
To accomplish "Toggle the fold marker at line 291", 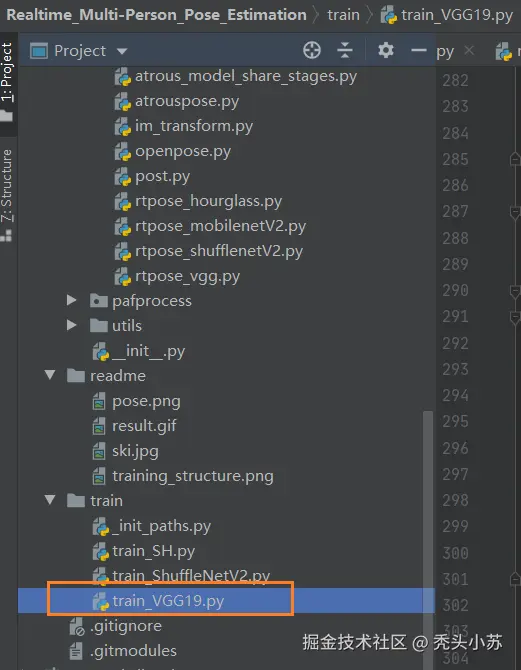I will pos(515,317).
